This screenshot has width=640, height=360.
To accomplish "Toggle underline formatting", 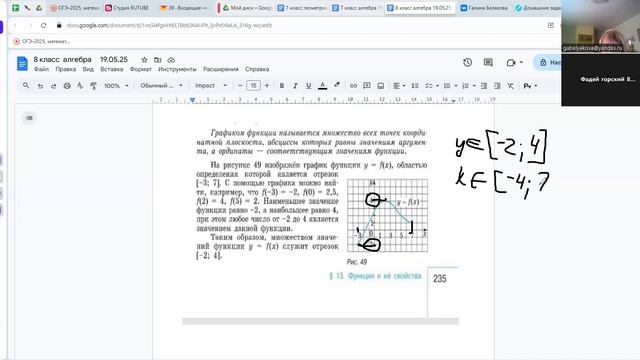I will (x=309, y=86).
